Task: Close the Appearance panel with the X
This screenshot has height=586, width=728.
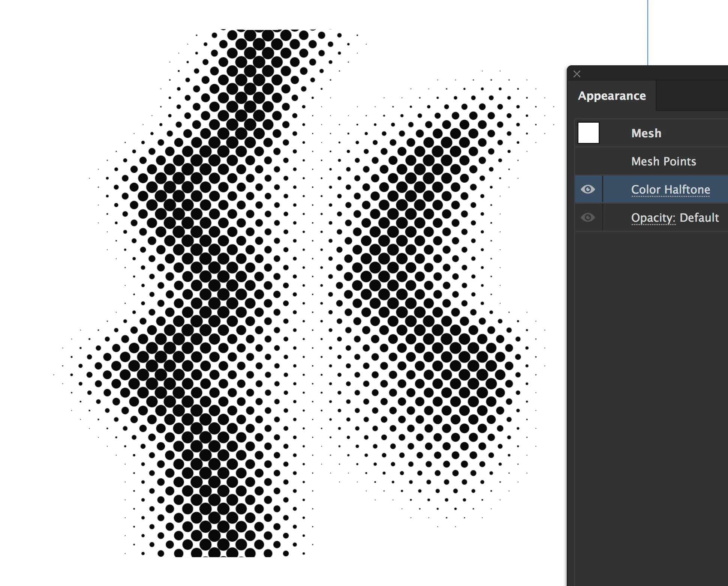Action: (577, 74)
